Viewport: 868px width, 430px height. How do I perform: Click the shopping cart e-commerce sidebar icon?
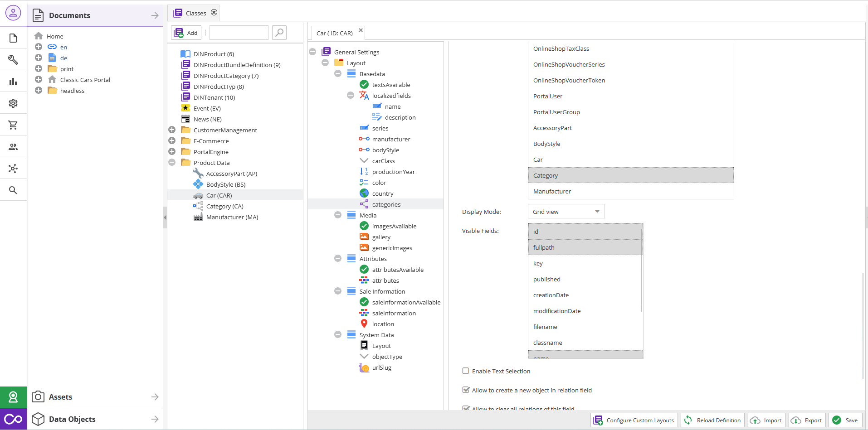pyautogui.click(x=13, y=125)
